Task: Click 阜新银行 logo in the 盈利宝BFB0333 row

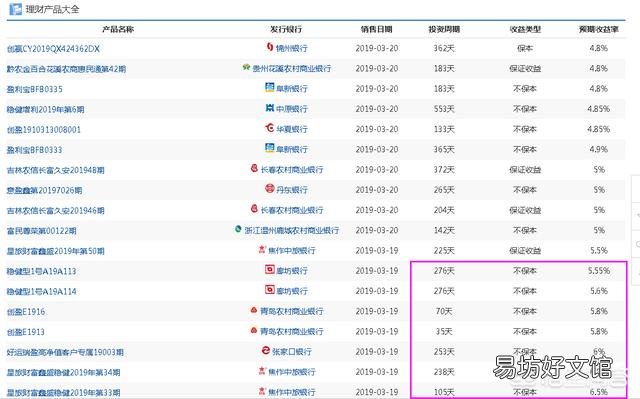Action: (x=270, y=148)
